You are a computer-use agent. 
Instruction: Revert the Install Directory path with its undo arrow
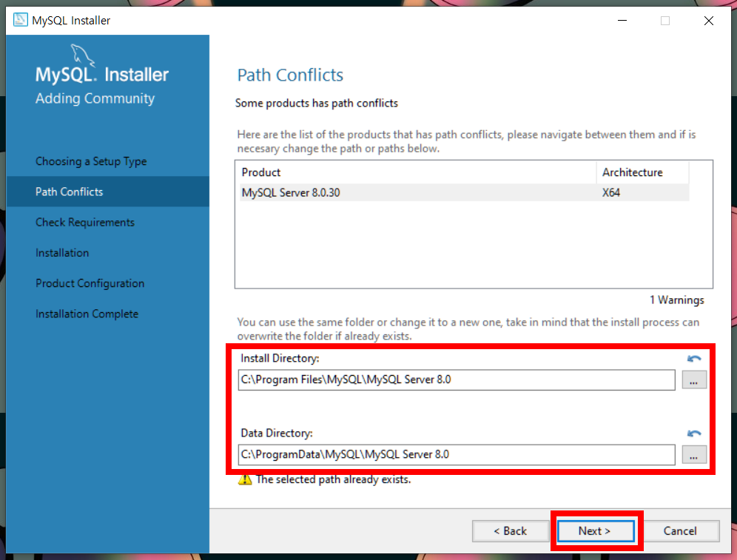pos(694,359)
